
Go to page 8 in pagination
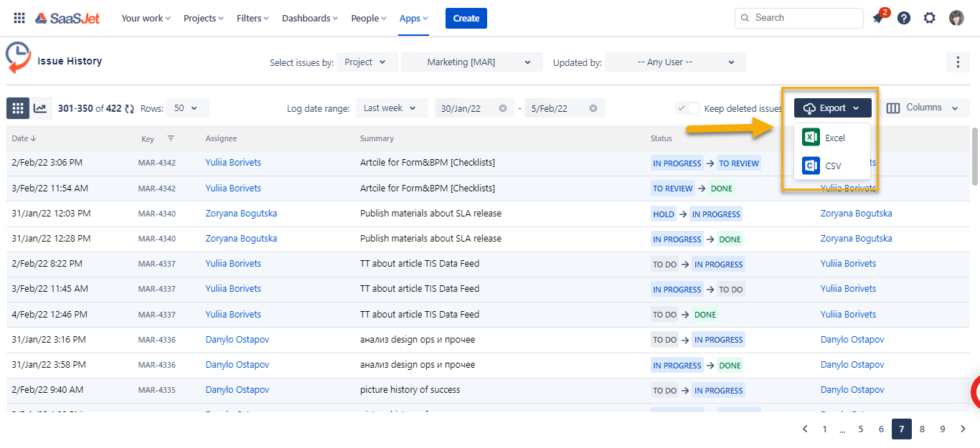[x=922, y=429]
